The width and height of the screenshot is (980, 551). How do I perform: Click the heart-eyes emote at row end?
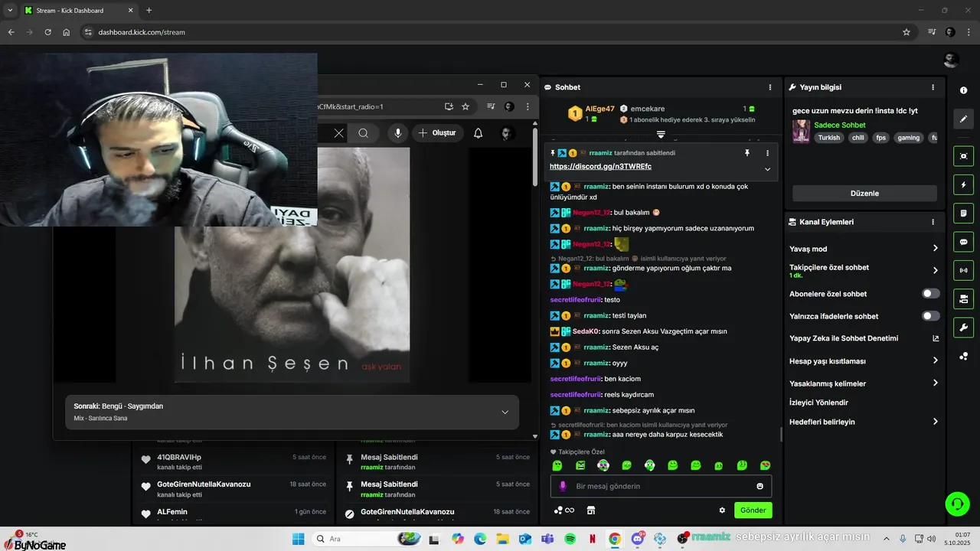point(765,465)
